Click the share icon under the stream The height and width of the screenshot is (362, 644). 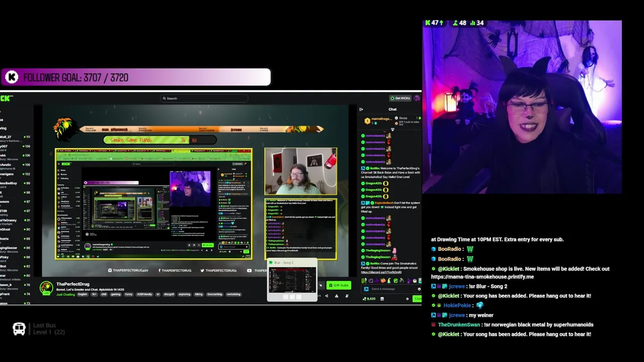tap(326, 296)
